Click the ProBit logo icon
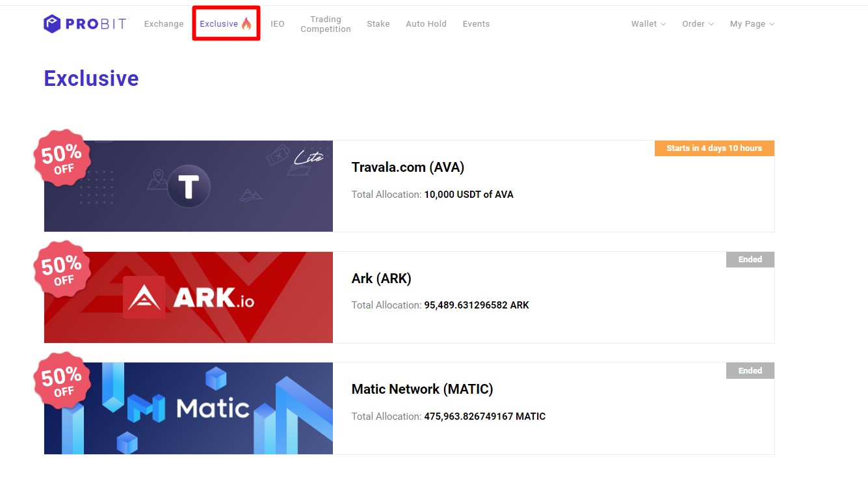 [x=52, y=24]
